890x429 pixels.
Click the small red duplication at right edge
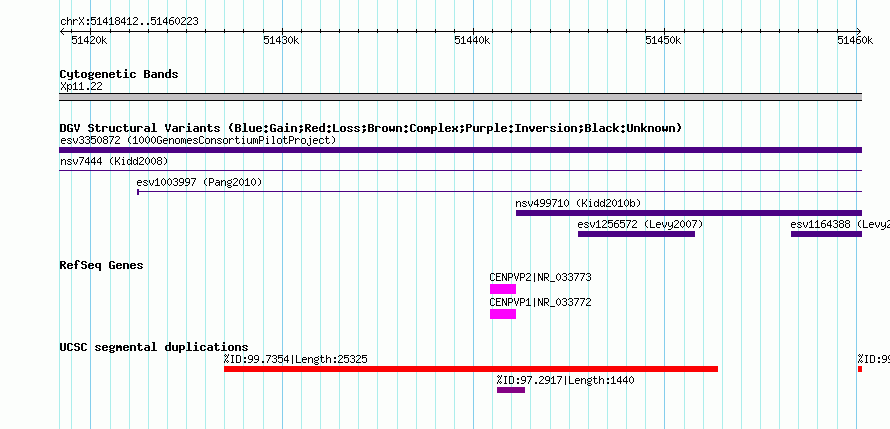click(860, 369)
